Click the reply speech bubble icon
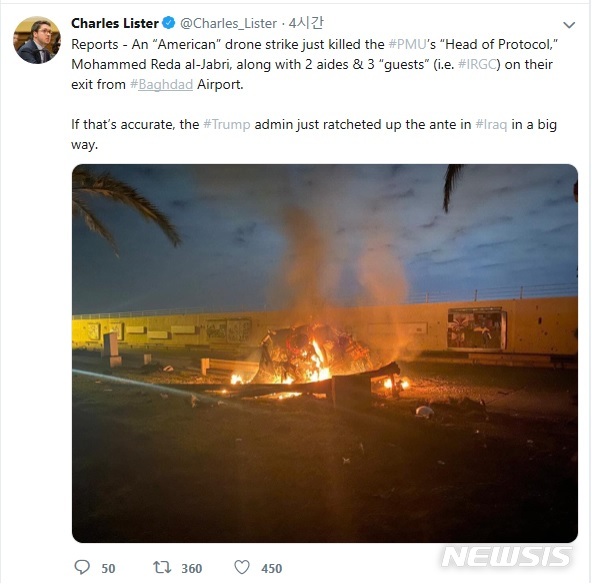592x585 pixels. pos(82,567)
